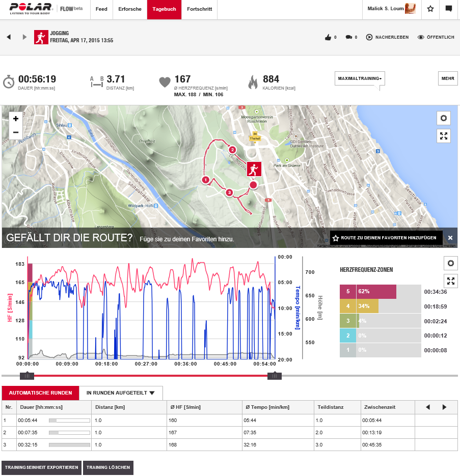Click the star favorites icon in header
The image size is (460, 476).
pyautogui.click(x=430, y=9)
